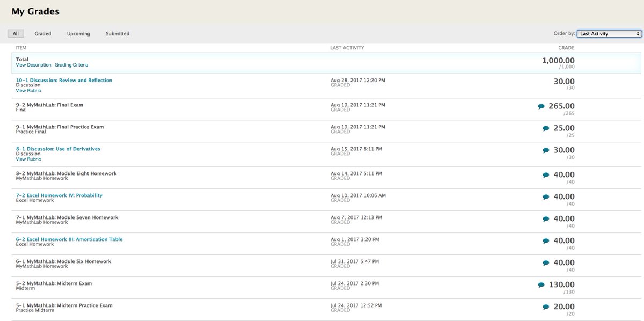View Rubric for 10-1 Discussion

coord(28,91)
